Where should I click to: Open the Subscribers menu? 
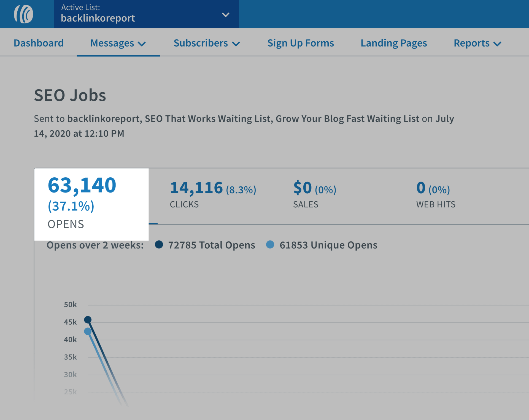[x=201, y=43]
